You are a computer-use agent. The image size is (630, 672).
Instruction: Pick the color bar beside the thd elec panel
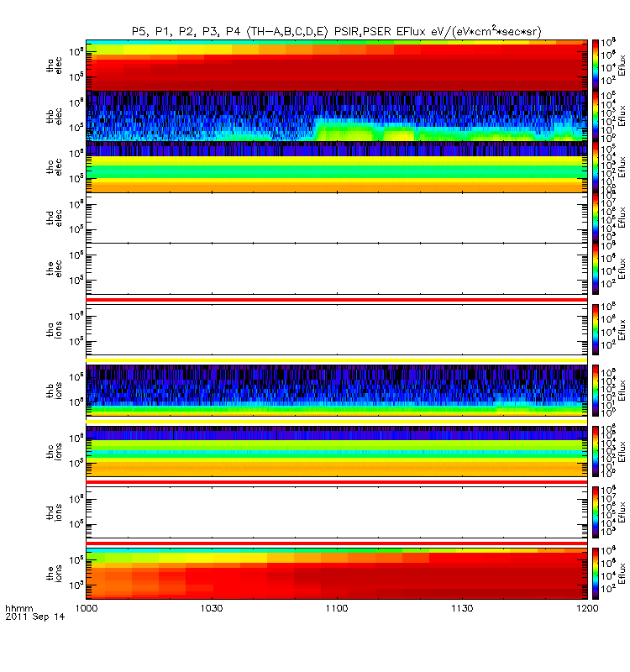tap(596, 218)
